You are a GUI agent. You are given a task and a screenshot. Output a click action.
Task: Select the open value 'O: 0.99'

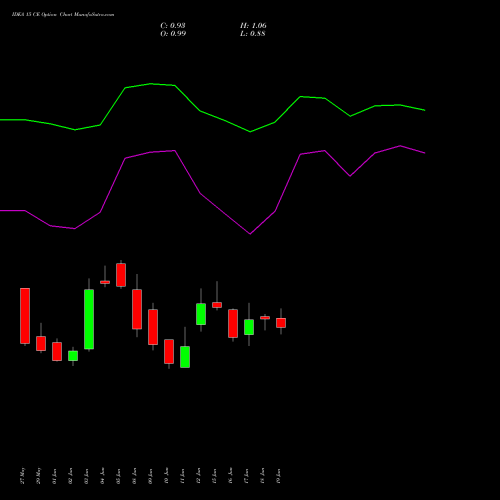click(173, 34)
